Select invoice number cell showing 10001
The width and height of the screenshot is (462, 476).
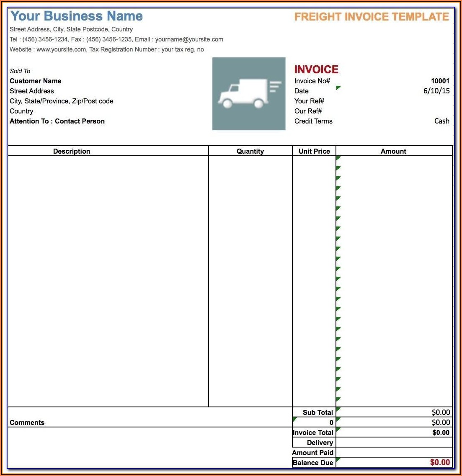(440, 81)
